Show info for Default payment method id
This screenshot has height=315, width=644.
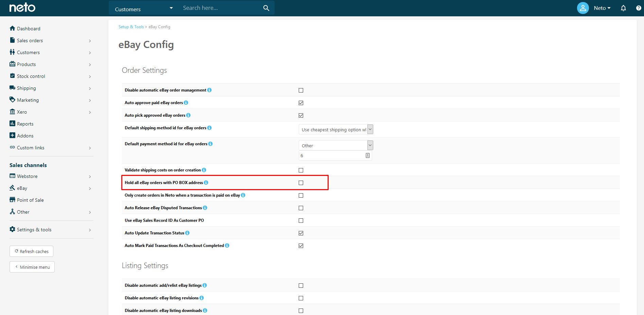click(210, 144)
